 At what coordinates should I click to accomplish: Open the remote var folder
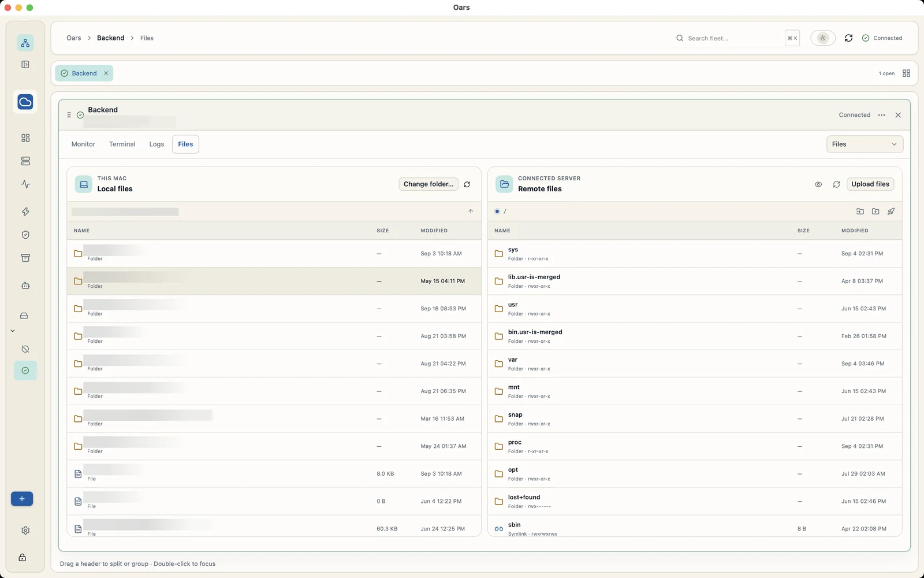click(695, 364)
